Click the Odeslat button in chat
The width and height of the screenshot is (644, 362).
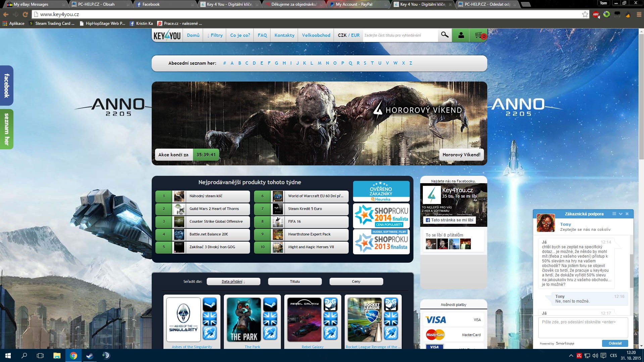[615, 343]
